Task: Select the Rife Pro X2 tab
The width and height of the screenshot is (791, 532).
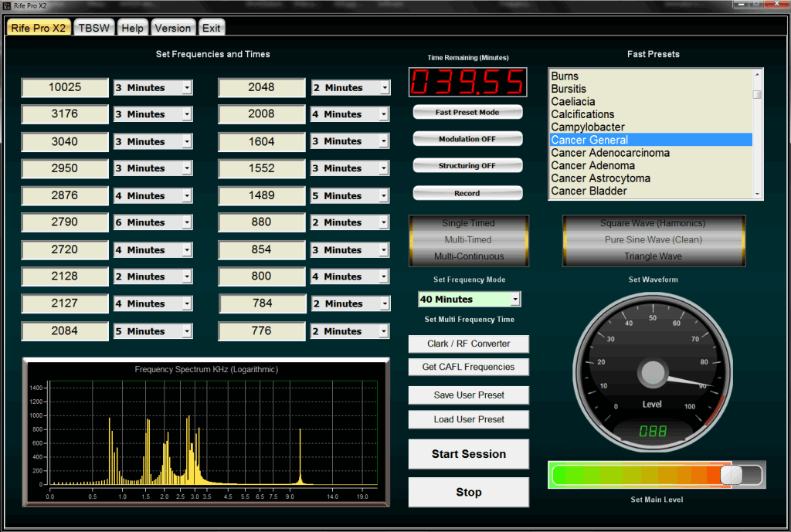Action: pos(39,28)
